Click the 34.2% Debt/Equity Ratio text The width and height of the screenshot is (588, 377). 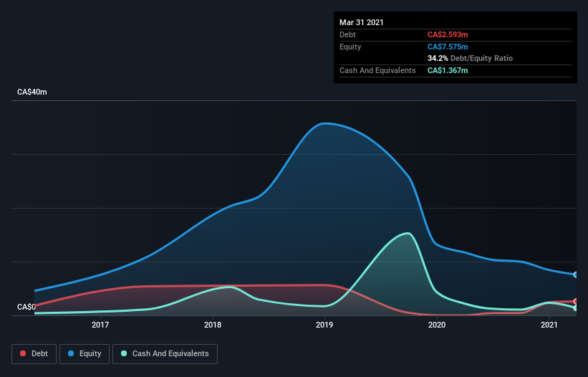pos(471,58)
